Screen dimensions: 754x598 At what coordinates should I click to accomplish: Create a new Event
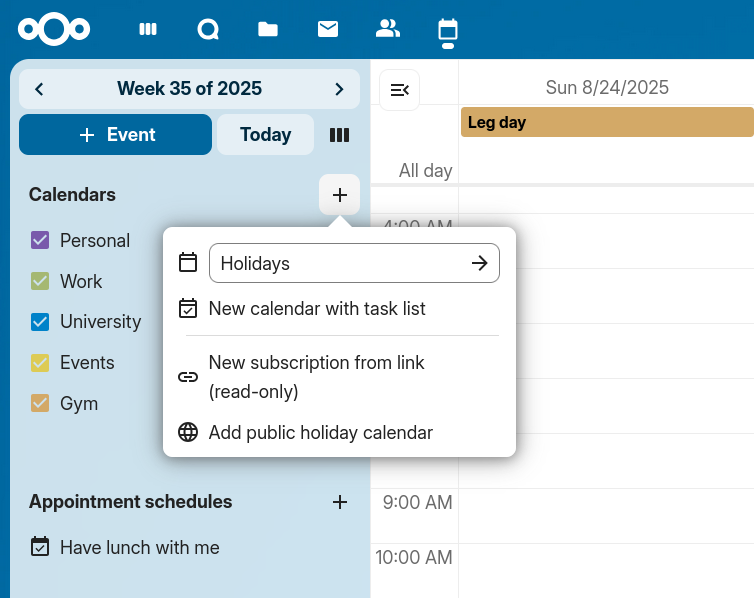[115, 135]
